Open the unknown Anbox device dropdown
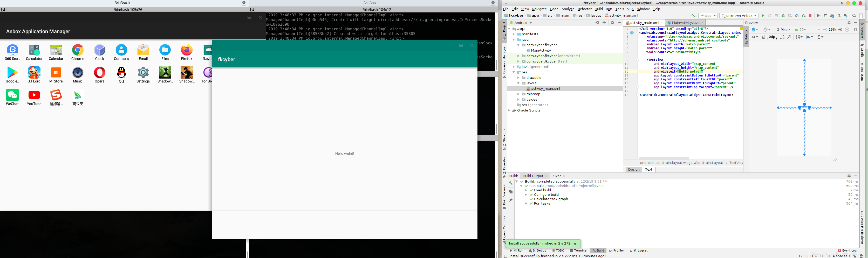This screenshot has height=258, width=868. tap(739, 16)
